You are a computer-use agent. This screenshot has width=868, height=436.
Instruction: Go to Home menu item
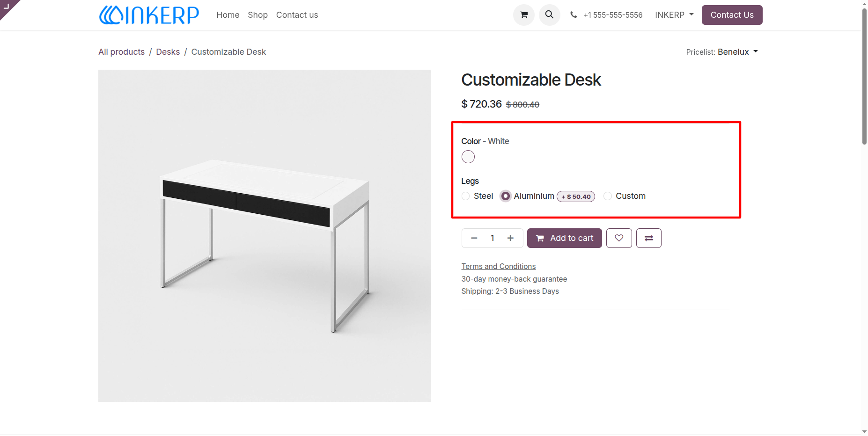(x=228, y=15)
